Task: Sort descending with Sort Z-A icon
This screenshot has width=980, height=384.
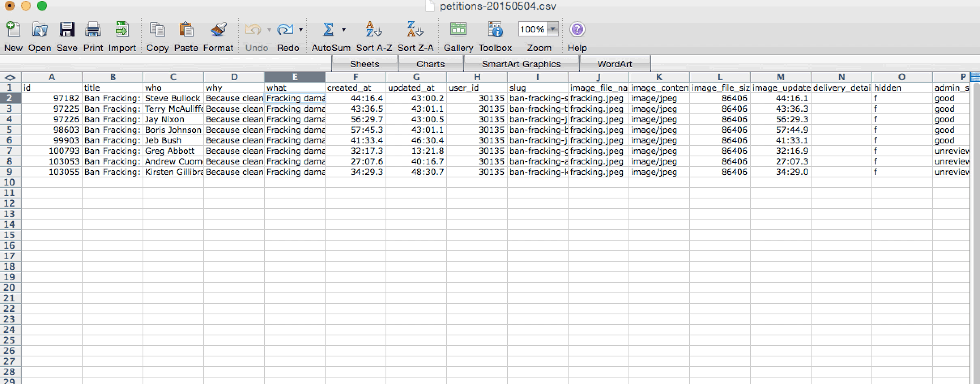Action: (x=415, y=30)
